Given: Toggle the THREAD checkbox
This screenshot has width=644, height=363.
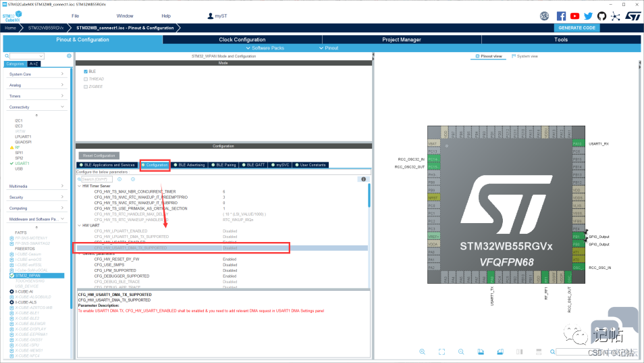Looking at the screenshot, I should [86, 79].
